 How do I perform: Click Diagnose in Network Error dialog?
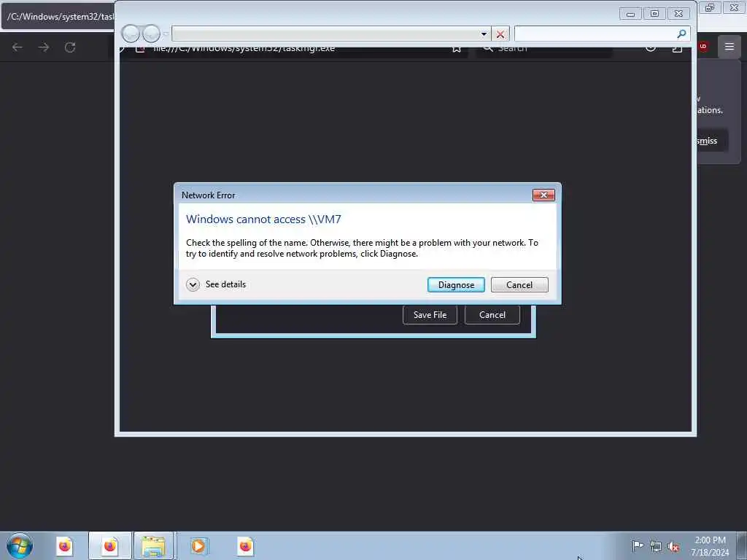(x=456, y=285)
